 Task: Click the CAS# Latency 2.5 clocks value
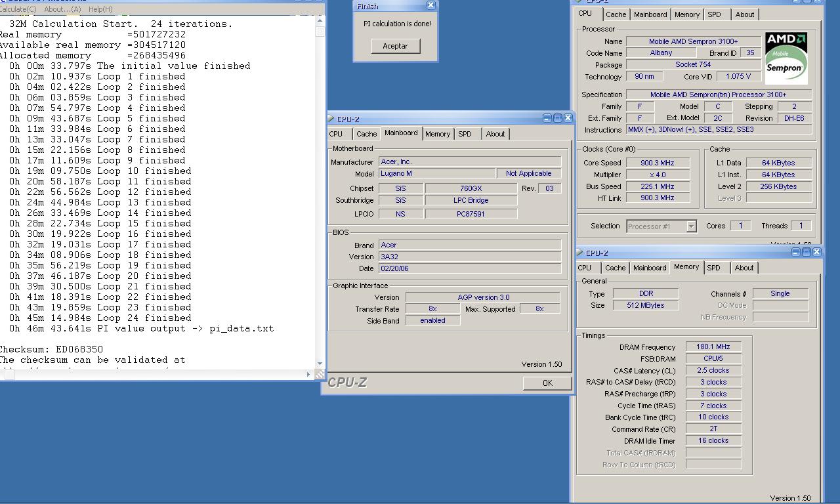click(x=713, y=370)
